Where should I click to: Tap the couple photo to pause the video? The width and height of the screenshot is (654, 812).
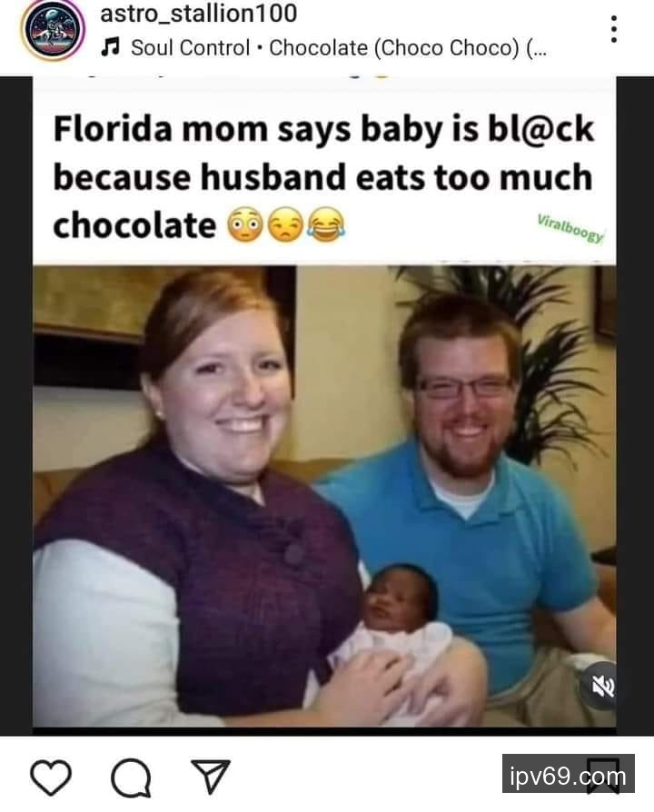click(324, 496)
